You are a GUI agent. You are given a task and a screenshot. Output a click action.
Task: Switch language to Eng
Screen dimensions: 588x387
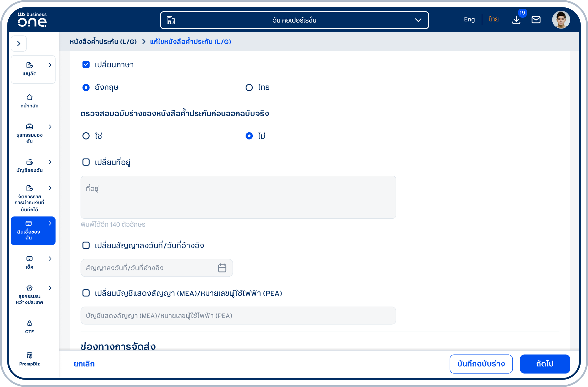point(469,20)
